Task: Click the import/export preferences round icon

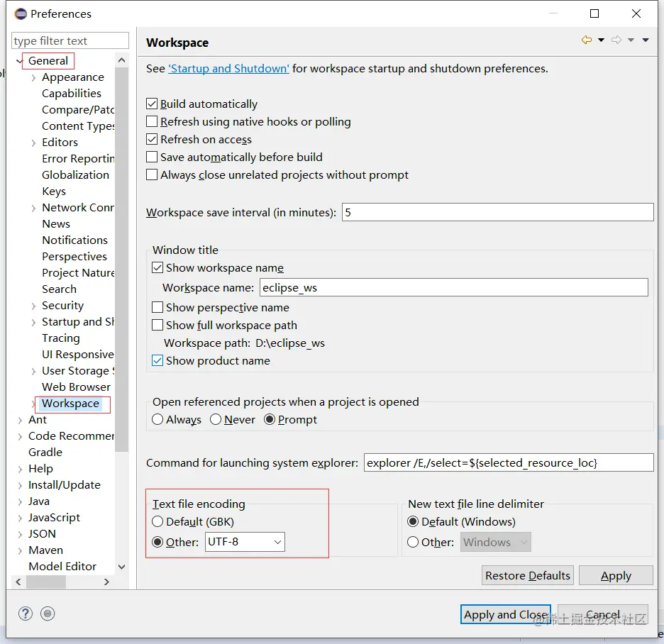Action: [48, 614]
